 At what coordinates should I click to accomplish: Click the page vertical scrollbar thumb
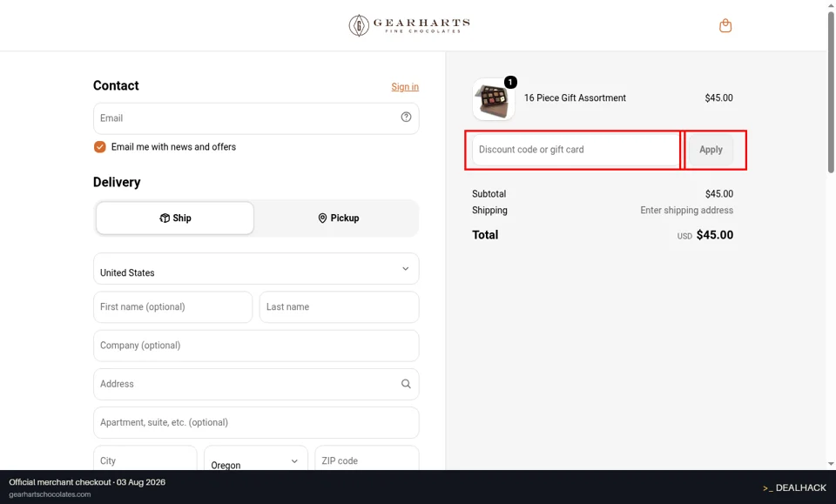point(831,91)
